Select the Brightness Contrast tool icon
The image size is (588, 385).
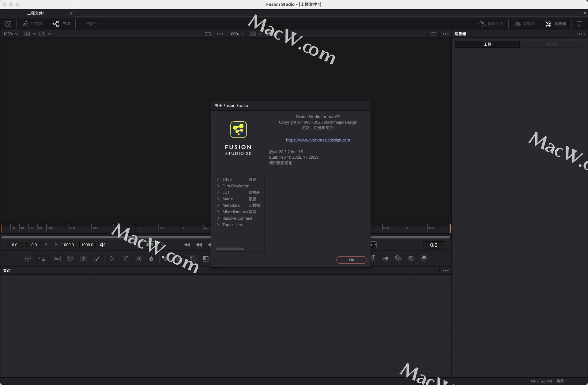(139, 259)
